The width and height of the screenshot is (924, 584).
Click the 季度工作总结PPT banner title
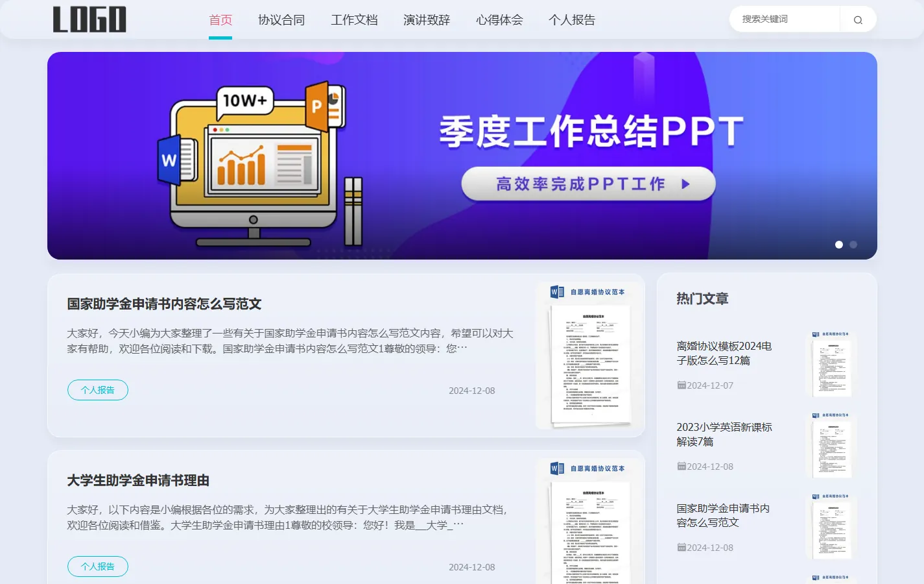click(591, 132)
